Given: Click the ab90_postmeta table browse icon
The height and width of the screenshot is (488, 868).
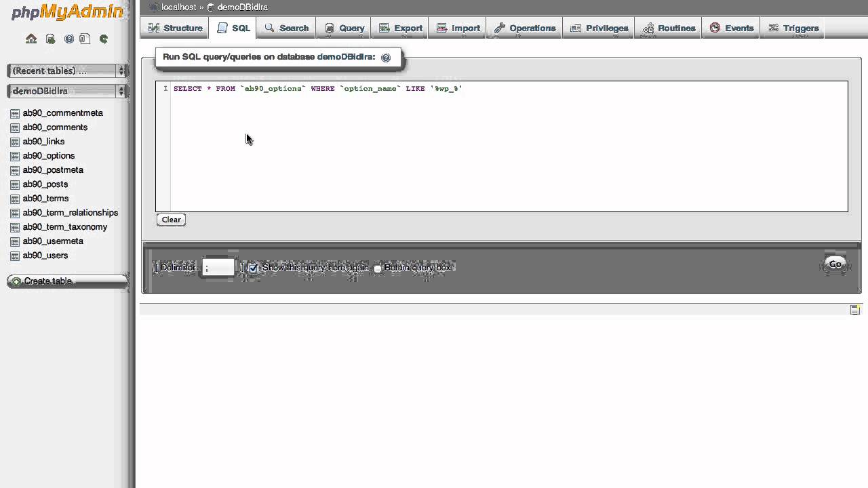Looking at the screenshot, I should pyautogui.click(x=15, y=170).
